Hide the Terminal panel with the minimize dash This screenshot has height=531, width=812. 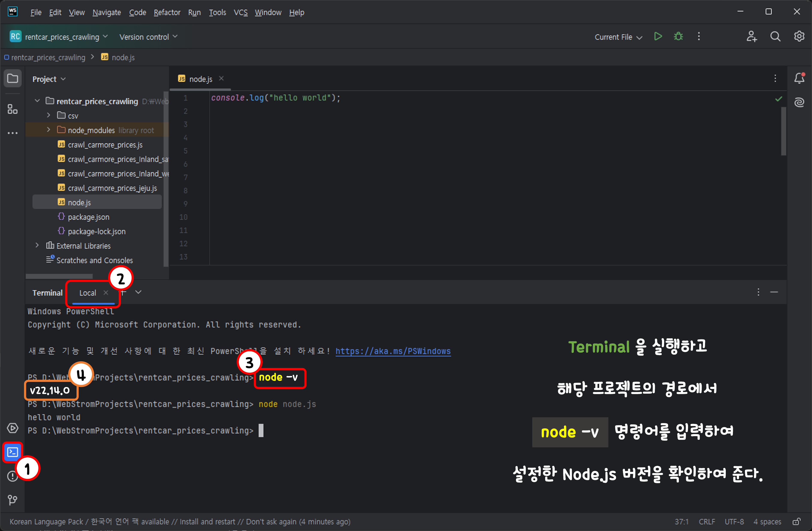(774, 292)
